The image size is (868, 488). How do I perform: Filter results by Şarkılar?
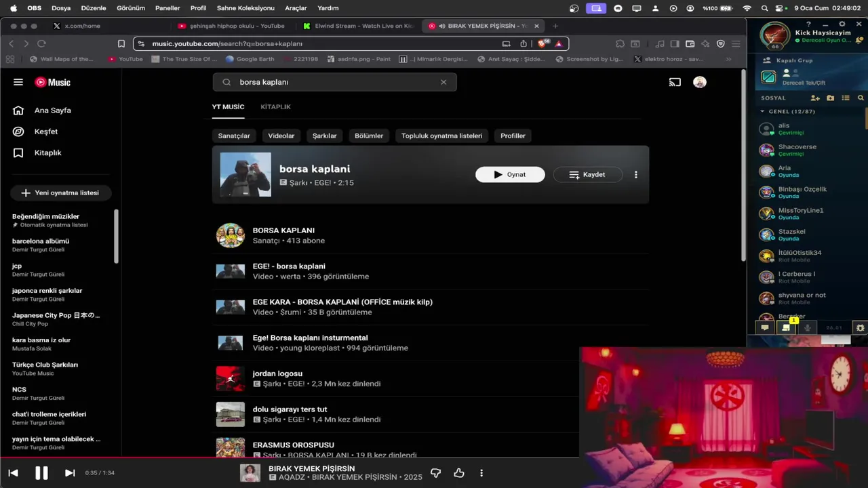tap(324, 136)
